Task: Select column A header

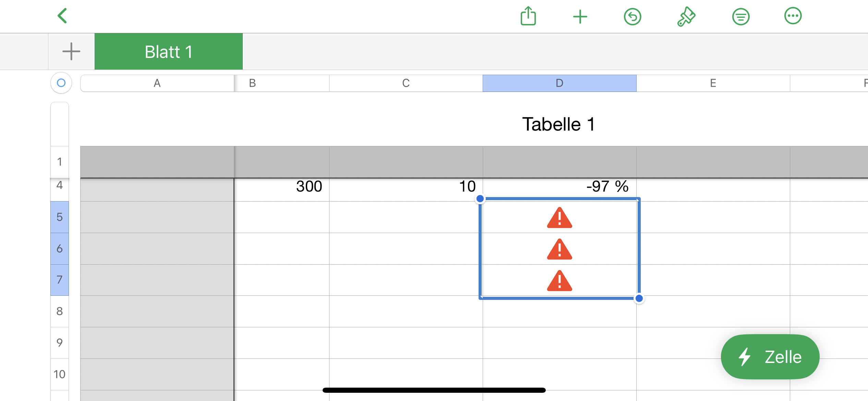Action: (x=157, y=83)
